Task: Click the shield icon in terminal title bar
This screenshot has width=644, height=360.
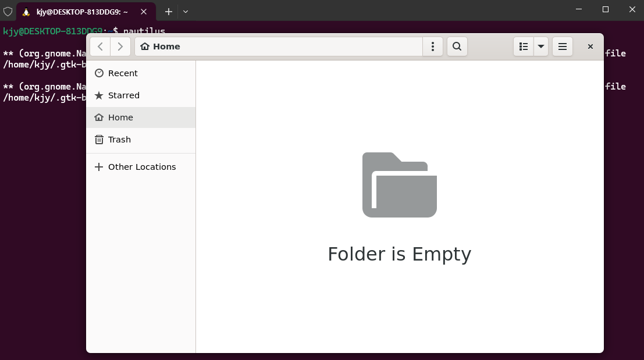Action: point(8,12)
